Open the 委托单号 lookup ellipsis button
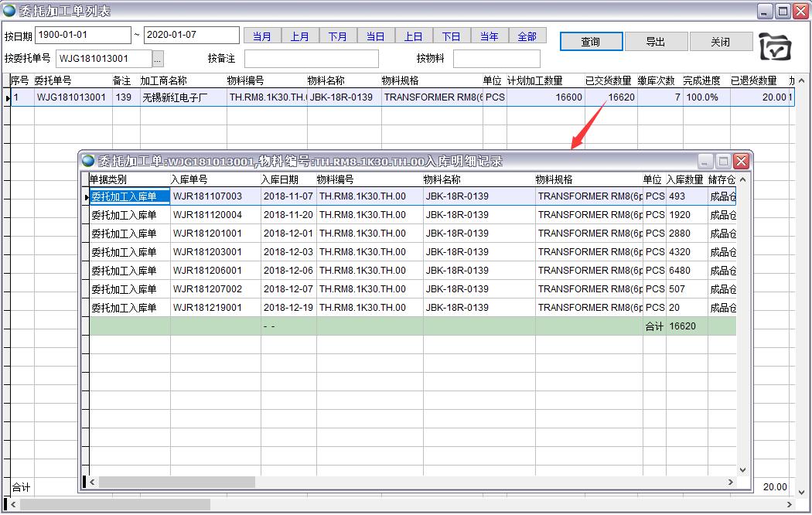 point(158,59)
